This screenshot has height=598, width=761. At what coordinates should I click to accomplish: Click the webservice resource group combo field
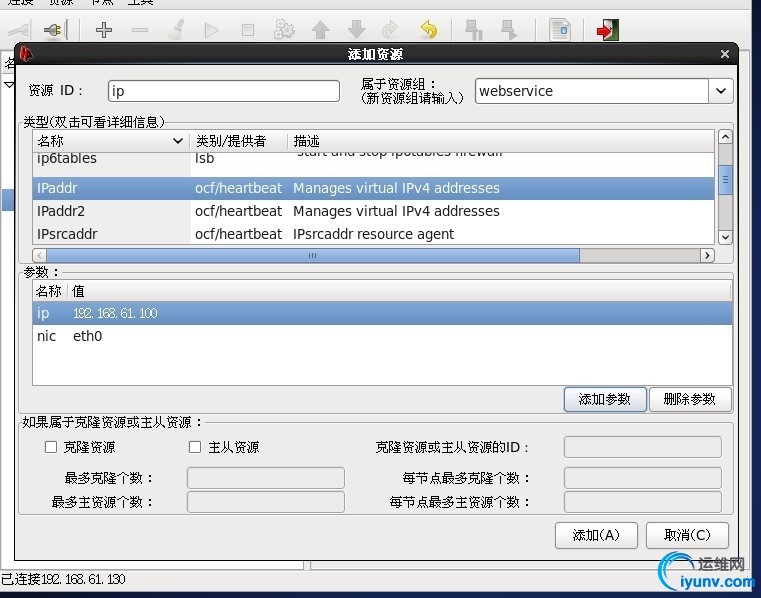592,91
